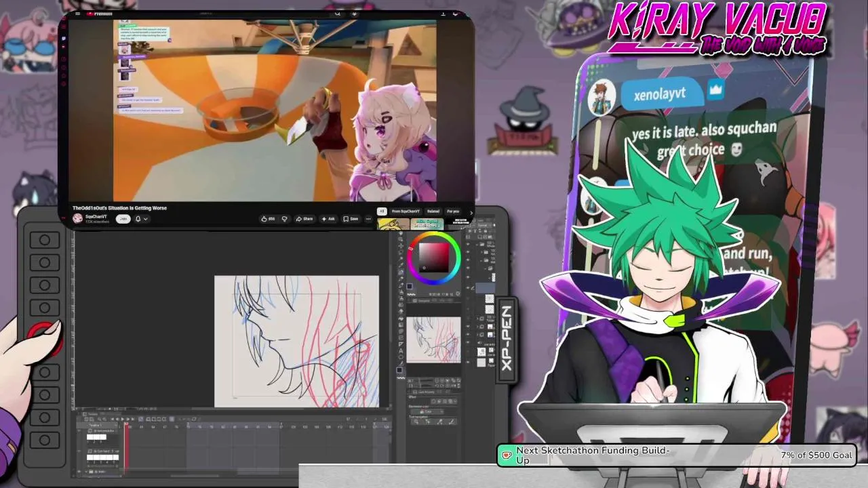Click the last Tool navigation icon
This screenshot has width=868, height=488.
(452, 422)
